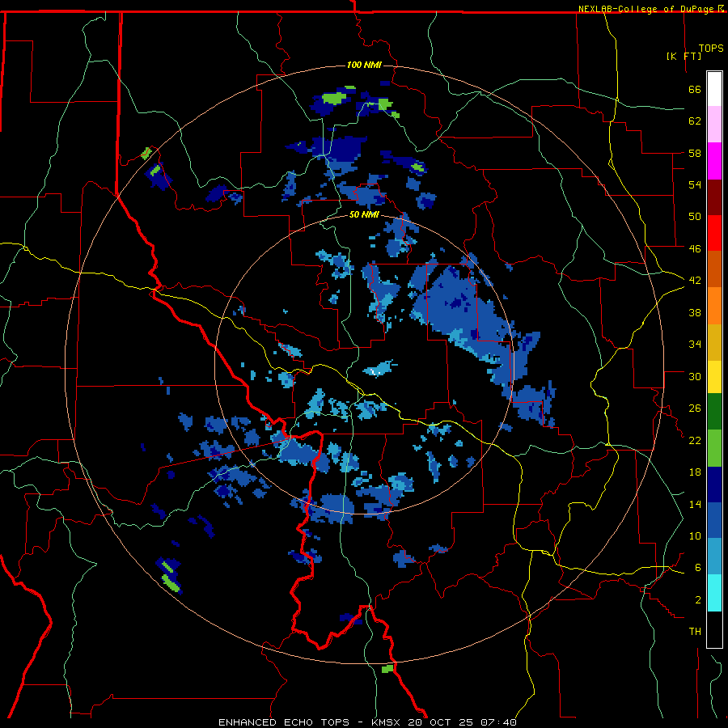Click the "18" legend value
Screen dimensions: 728x728
[695, 472]
